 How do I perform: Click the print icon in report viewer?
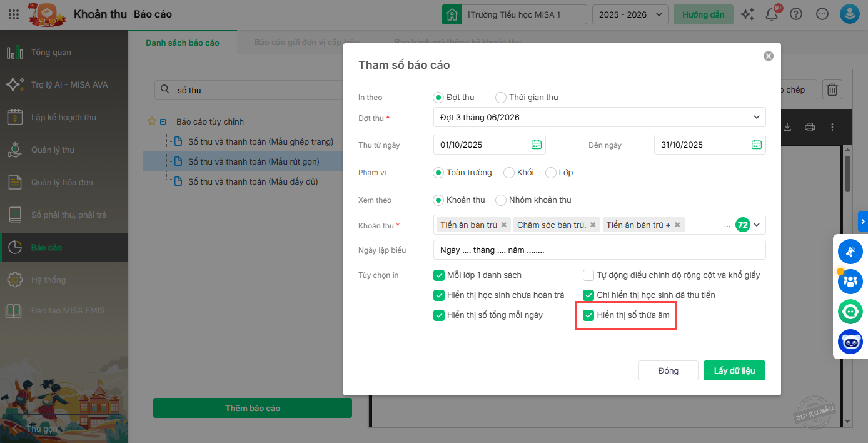810,127
